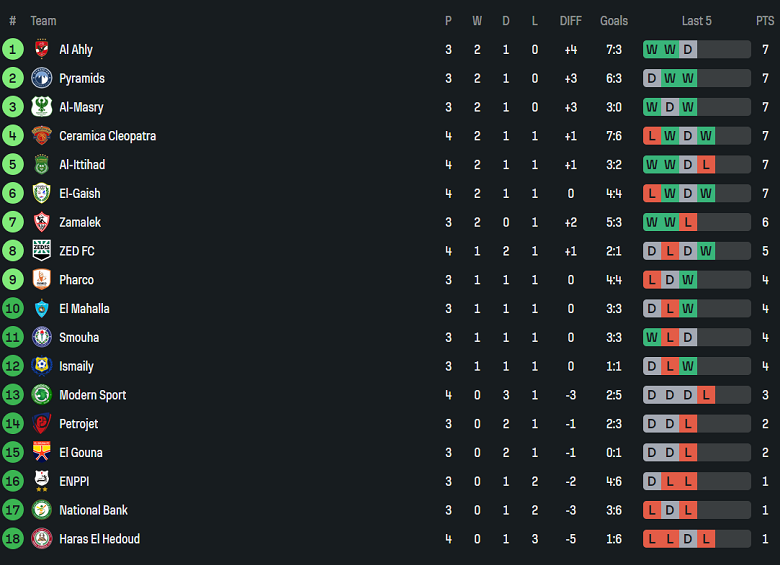Click Al-Ittihad's red loss form badge

[x=706, y=165]
